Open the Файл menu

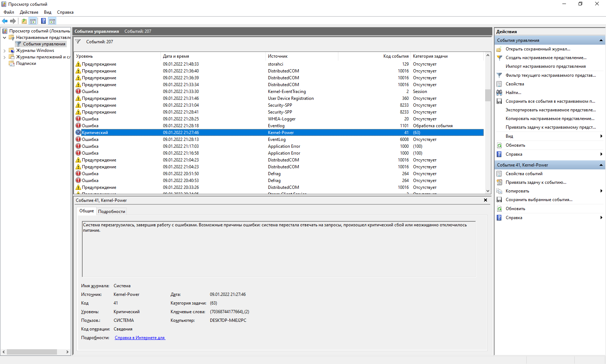[x=9, y=12]
